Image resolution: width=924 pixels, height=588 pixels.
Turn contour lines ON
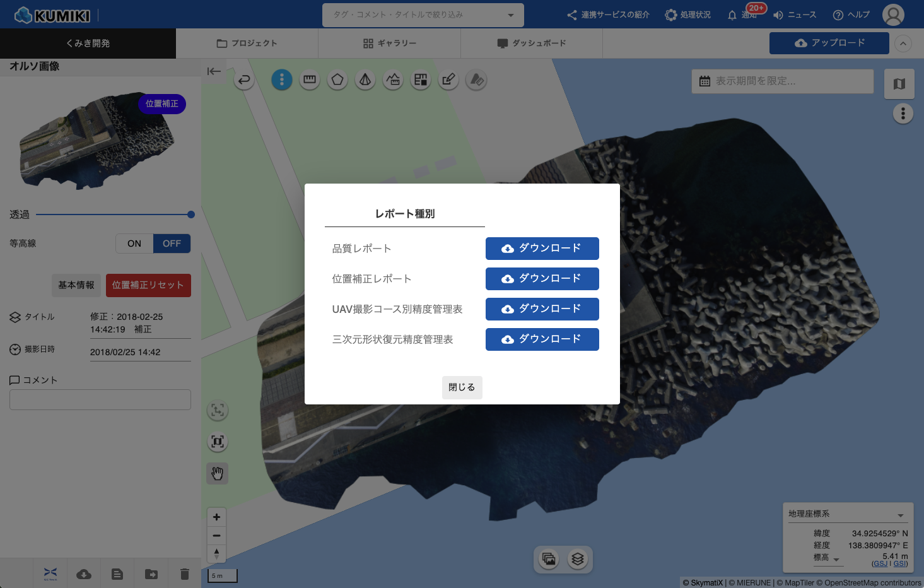[x=134, y=244]
